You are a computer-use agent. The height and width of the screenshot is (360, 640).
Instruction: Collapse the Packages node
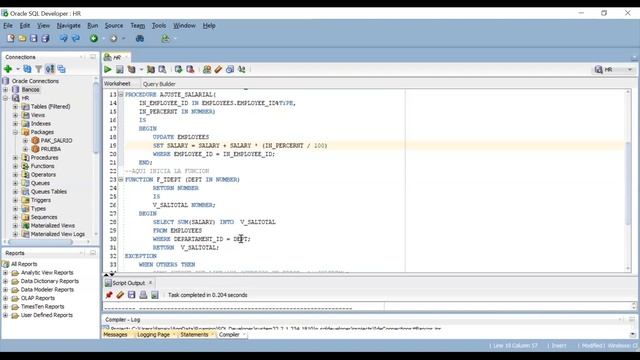click(16, 132)
